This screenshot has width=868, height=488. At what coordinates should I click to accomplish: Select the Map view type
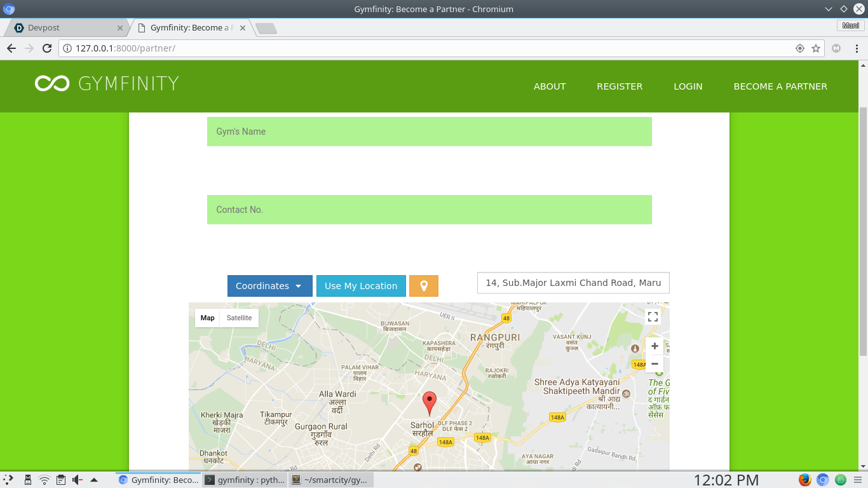pos(207,318)
